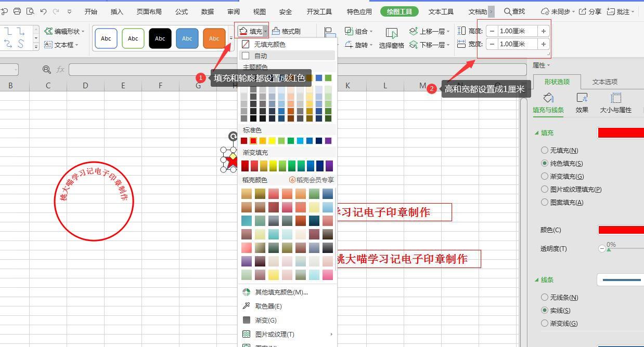Pick the eyedropper tool (取色器)
This screenshot has width=644, height=347.
[x=247, y=306]
